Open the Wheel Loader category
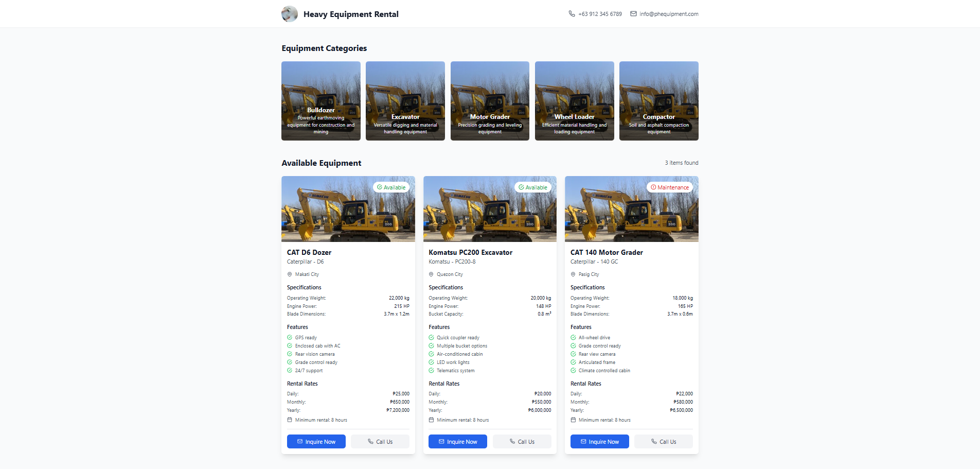980x469 pixels. click(x=574, y=101)
